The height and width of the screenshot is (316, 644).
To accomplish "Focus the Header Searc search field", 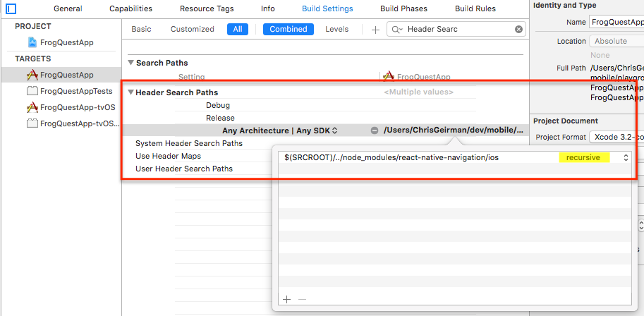I will tap(456, 29).
